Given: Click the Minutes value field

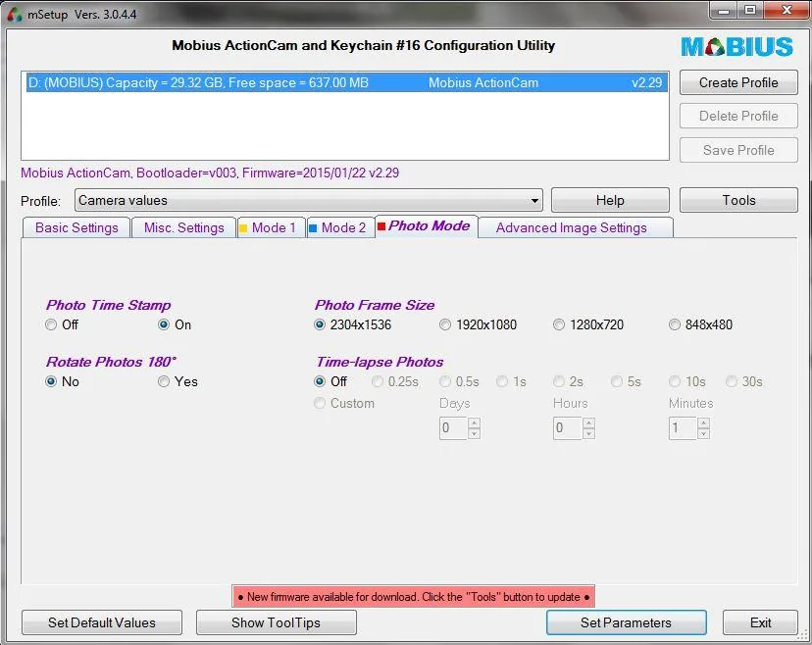Looking at the screenshot, I should click(684, 428).
